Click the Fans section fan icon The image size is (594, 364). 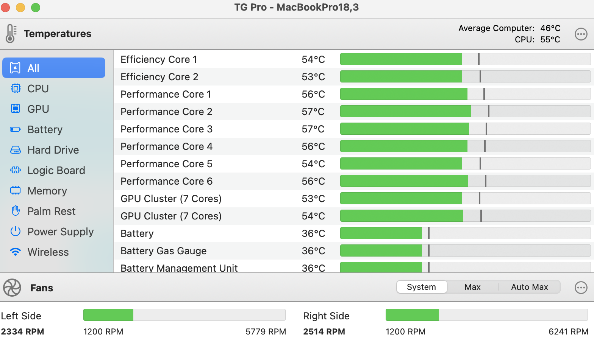click(12, 288)
